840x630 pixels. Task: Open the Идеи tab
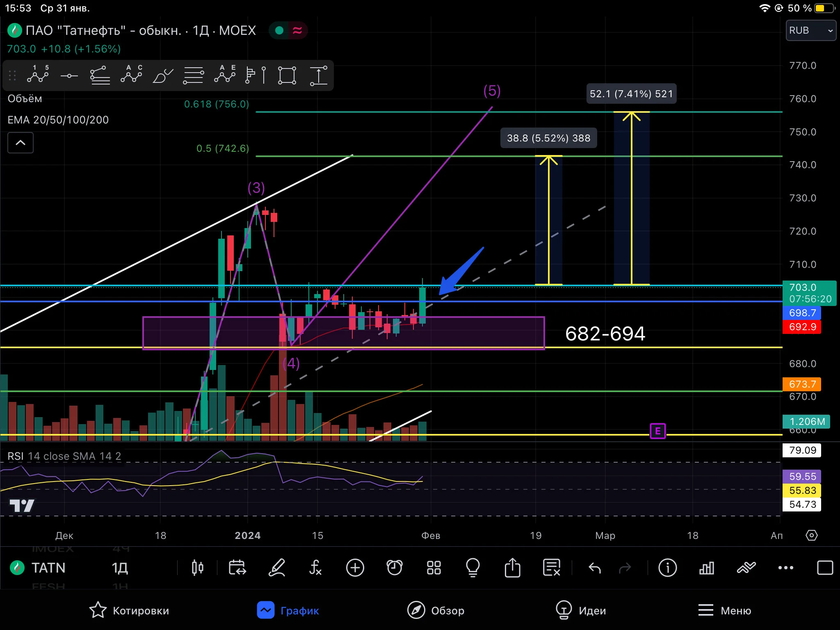click(x=581, y=610)
